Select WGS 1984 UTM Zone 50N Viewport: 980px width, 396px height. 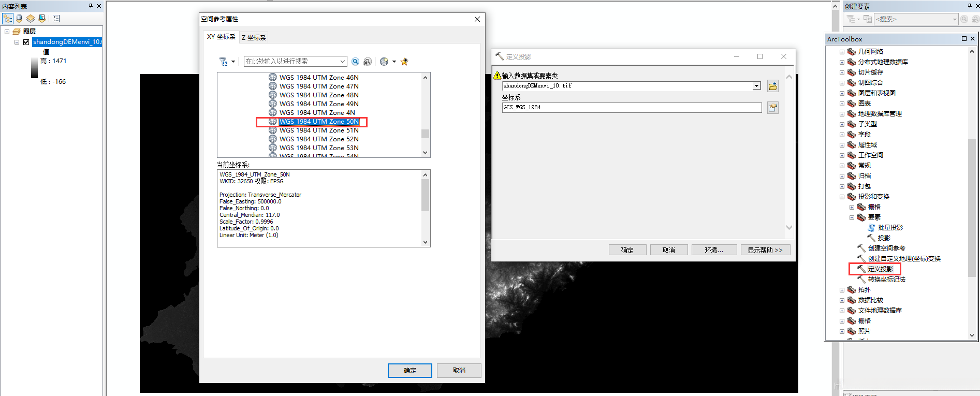319,122
